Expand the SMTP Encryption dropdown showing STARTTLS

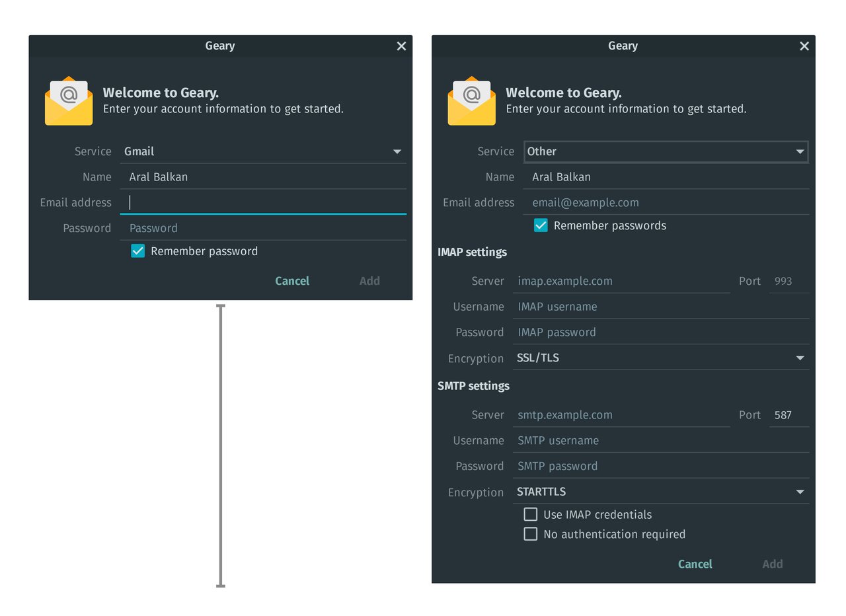tap(661, 492)
